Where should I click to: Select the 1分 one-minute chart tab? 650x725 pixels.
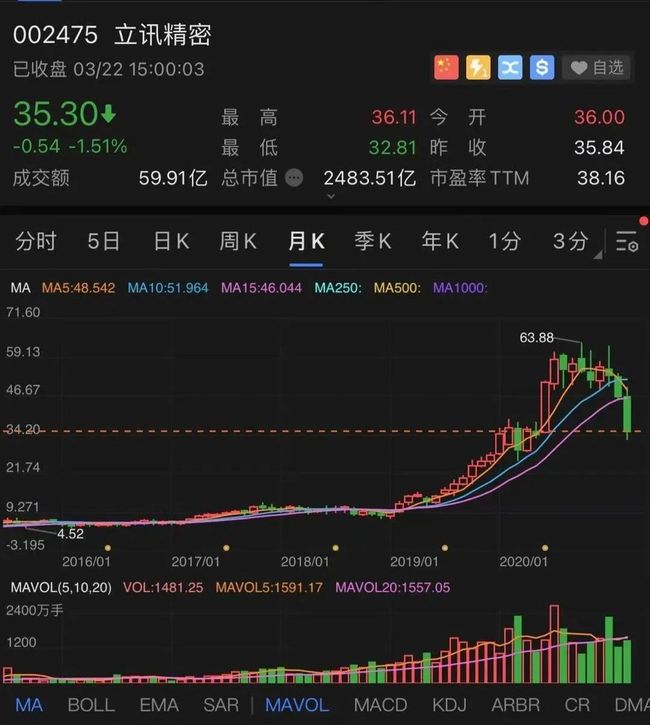(x=505, y=241)
